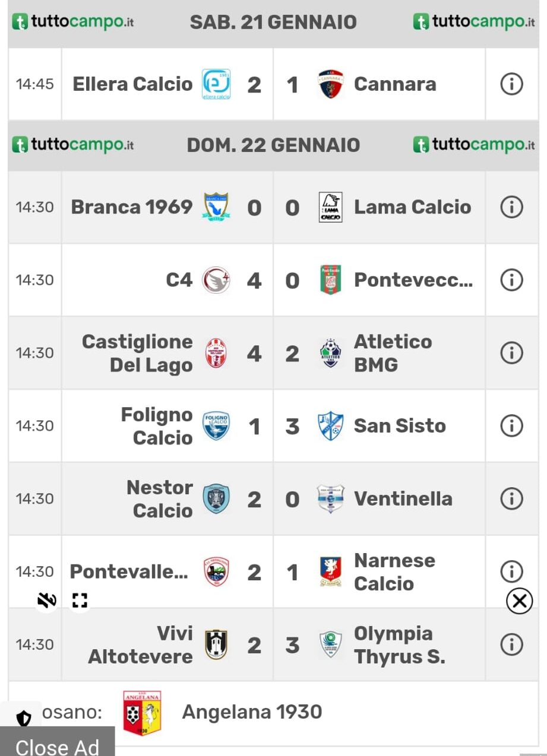547x756 pixels.
Task: View info for C4 vs Pontevecchio match
Action: (511, 279)
